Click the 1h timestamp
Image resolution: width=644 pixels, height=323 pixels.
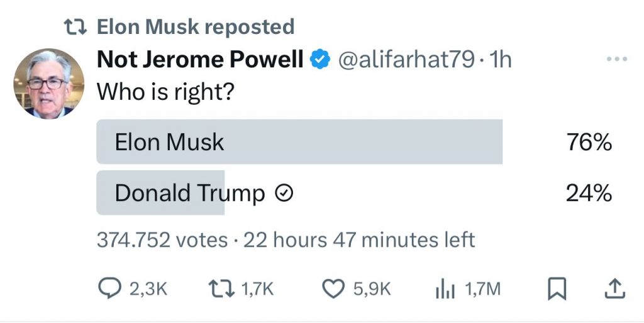coord(501,60)
